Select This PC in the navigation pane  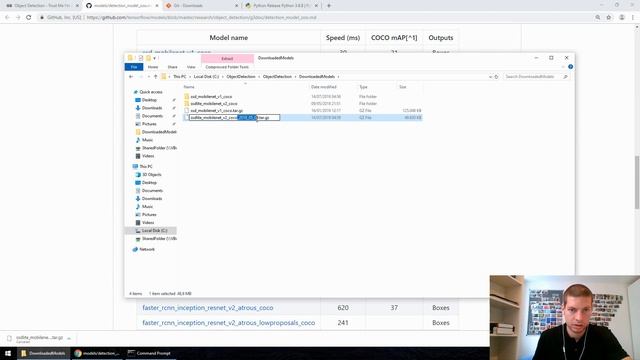point(146,167)
